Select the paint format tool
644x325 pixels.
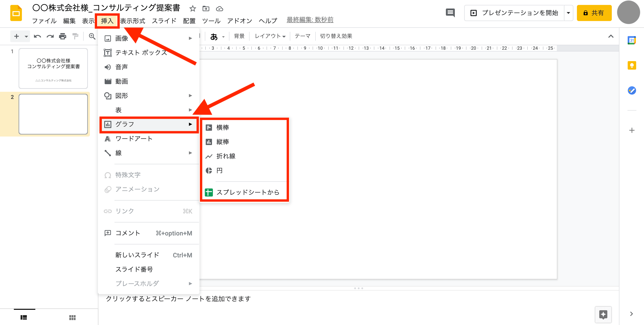point(75,36)
